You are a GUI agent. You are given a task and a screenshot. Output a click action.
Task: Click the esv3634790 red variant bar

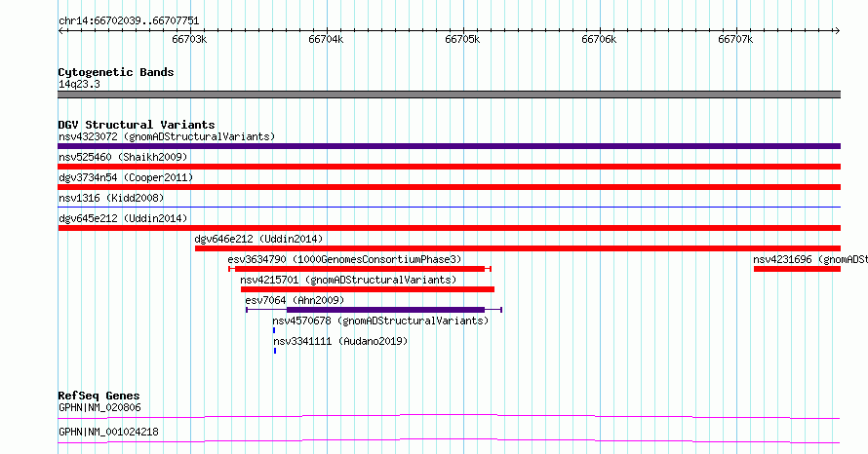360,269
